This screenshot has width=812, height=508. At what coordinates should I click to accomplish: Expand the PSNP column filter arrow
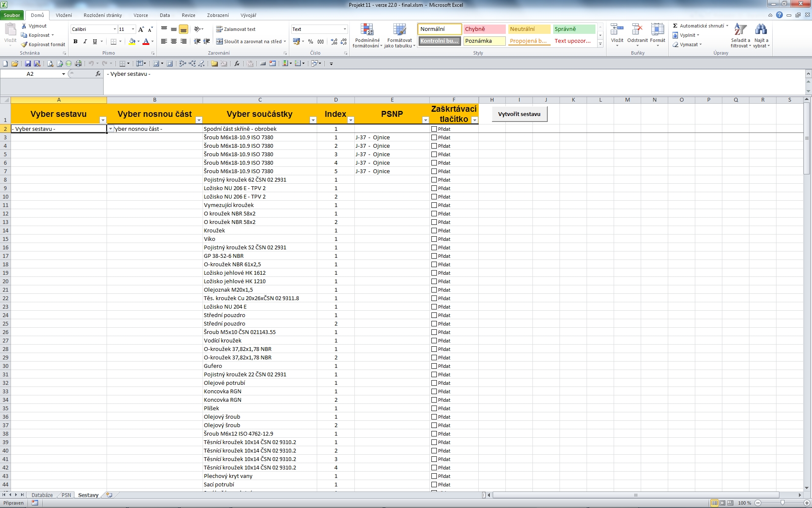point(426,120)
